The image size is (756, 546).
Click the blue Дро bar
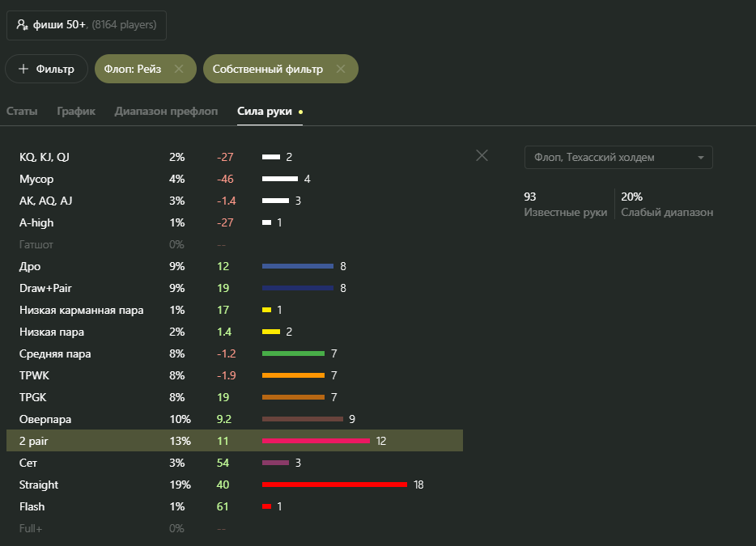coord(297,266)
